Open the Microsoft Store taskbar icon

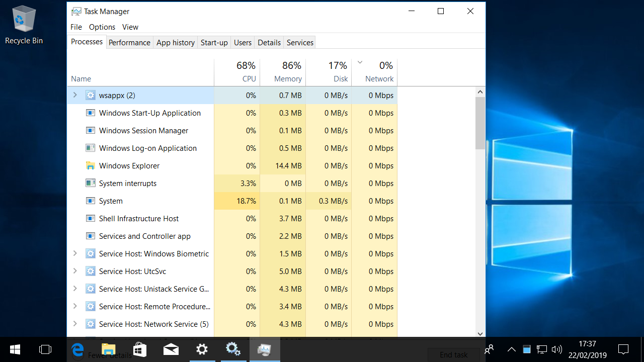click(x=139, y=349)
